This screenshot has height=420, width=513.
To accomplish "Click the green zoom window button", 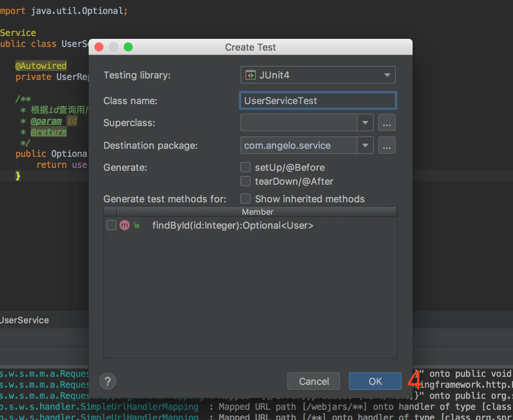I will point(128,47).
